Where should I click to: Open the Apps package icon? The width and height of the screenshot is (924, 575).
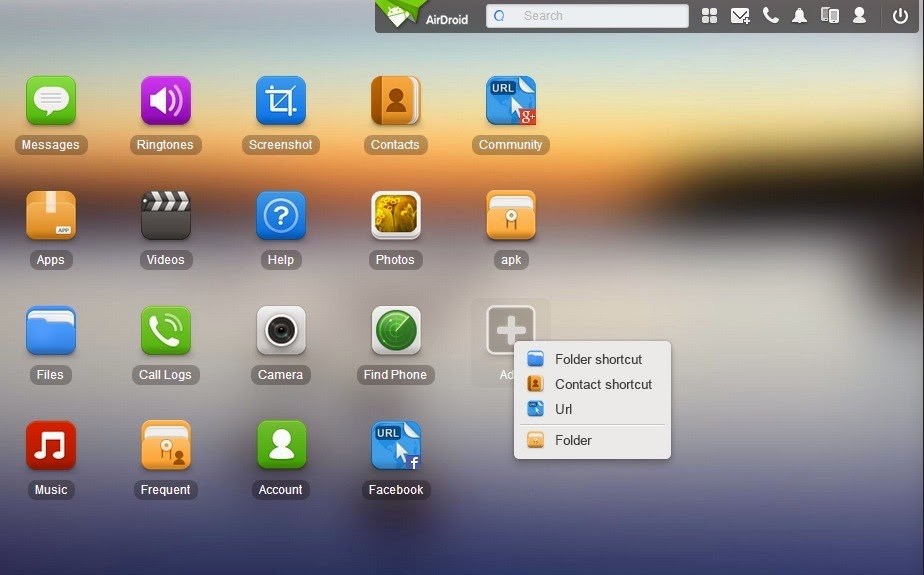pyautogui.click(x=51, y=215)
